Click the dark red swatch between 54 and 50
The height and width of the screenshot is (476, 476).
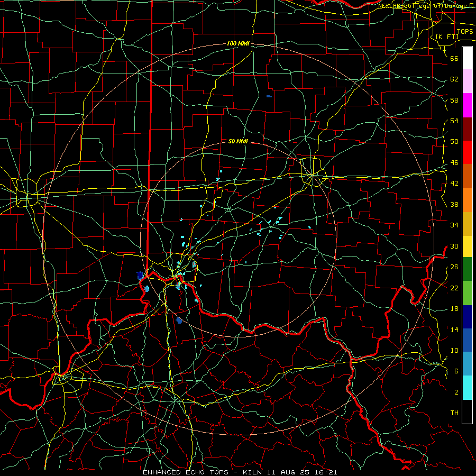pos(467,129)
